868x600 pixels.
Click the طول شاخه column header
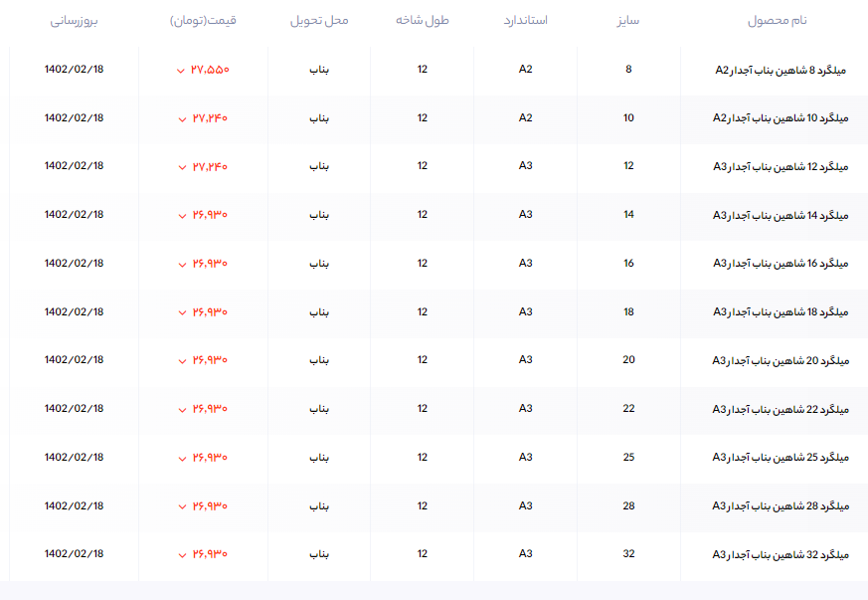[423, 20]
